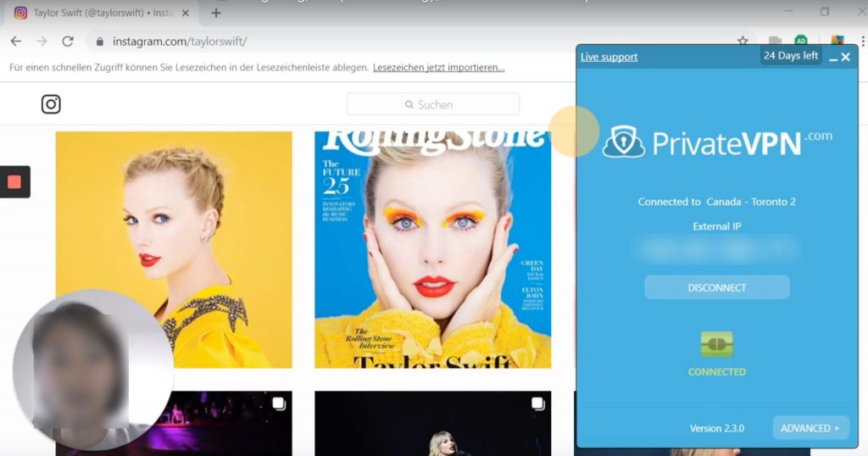Click the colorful extension icon beside AD
The height and width of the screenshot is (456, 868).
click(837, 41)
